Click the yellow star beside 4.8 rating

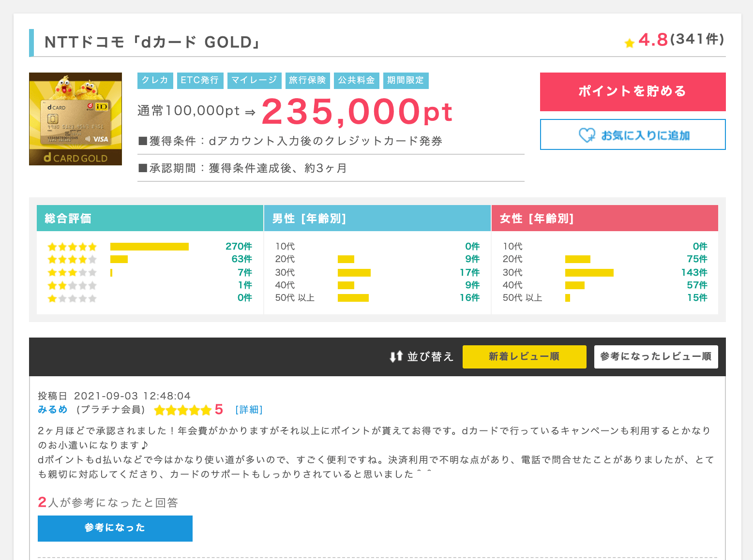pyautogui.click(x=629, y=44)
